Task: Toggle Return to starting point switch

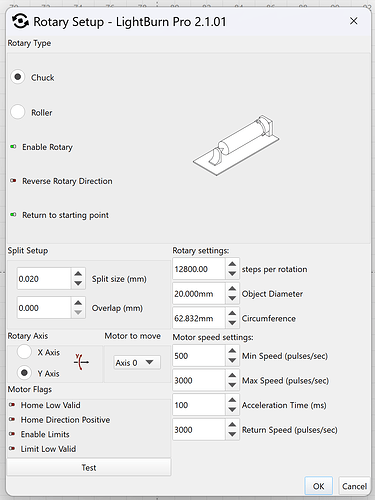Action: 13,215
